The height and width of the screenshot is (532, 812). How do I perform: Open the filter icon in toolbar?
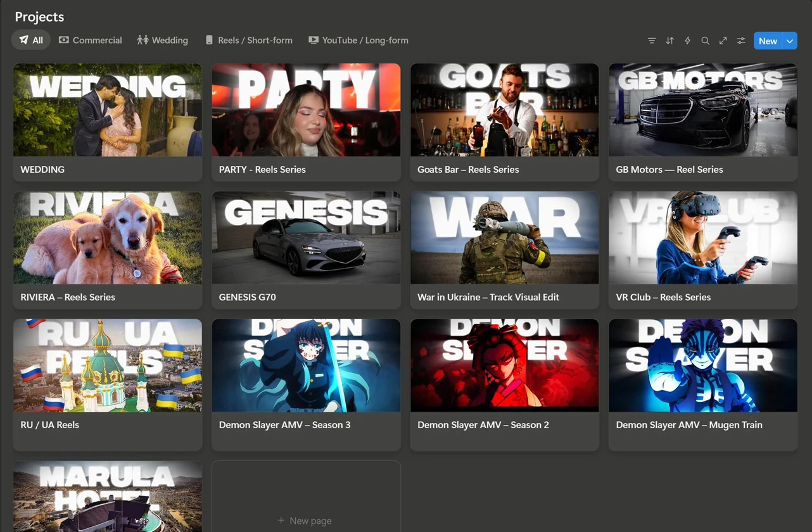(x=652, y=41)
